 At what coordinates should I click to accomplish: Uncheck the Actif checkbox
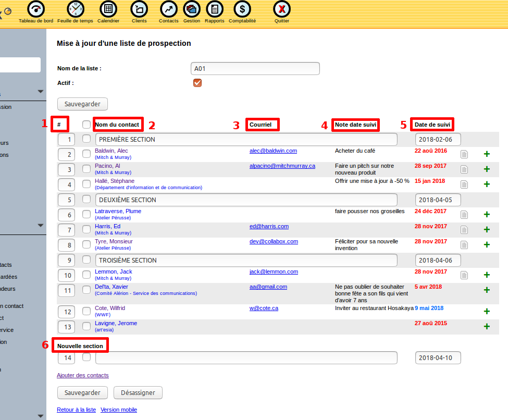point(197,83)
